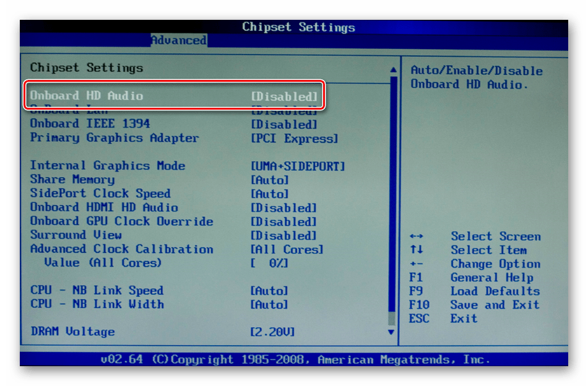Screen dimensions: 588x386
Task: Select the CPU - NB Link Width setting
Action: [97, 304]
